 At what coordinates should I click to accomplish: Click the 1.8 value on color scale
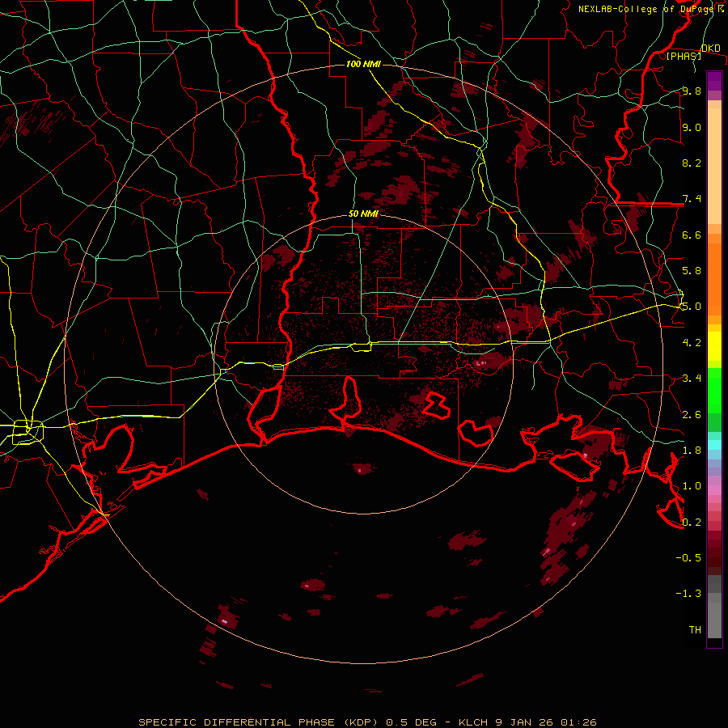pyautogui.click(x=692, y=451)
